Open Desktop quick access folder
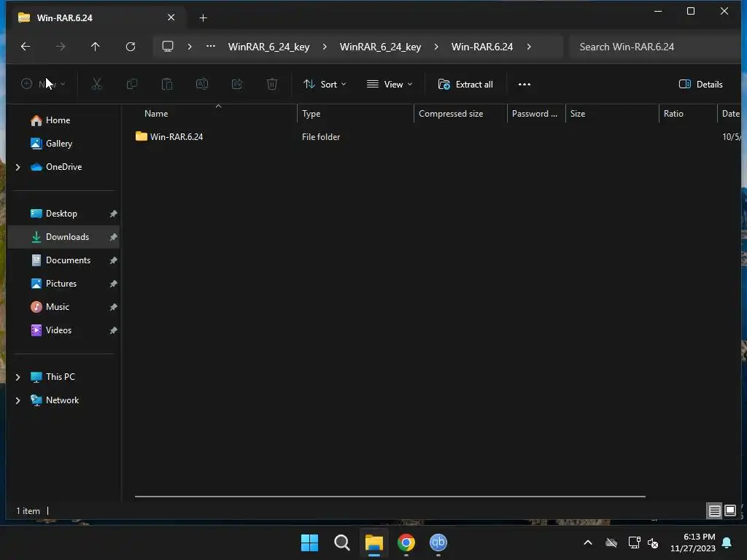Image resolution: width=747 pixels, height=560 pixels. click(x=61, y=214)
